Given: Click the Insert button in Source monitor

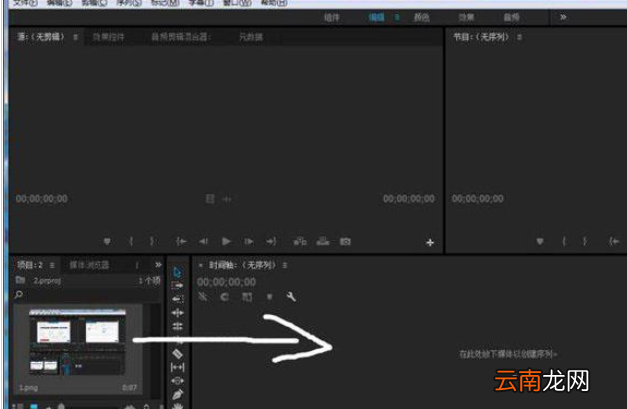Looking at the screenshot, I should click(300, 241).
